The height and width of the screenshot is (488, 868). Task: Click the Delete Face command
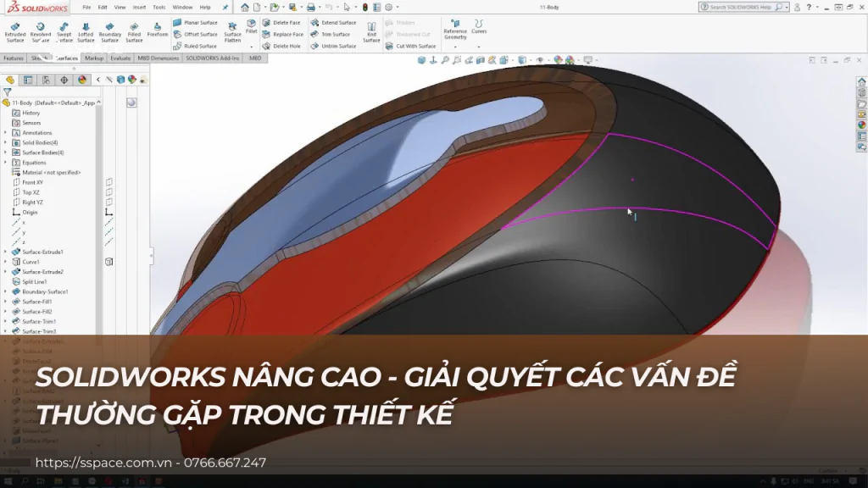[281, 23]
